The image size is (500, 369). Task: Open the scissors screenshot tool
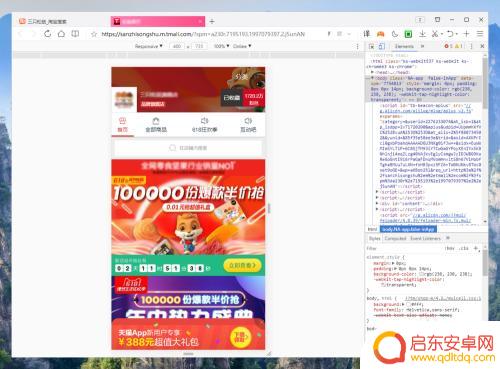[x=435, y=34]
